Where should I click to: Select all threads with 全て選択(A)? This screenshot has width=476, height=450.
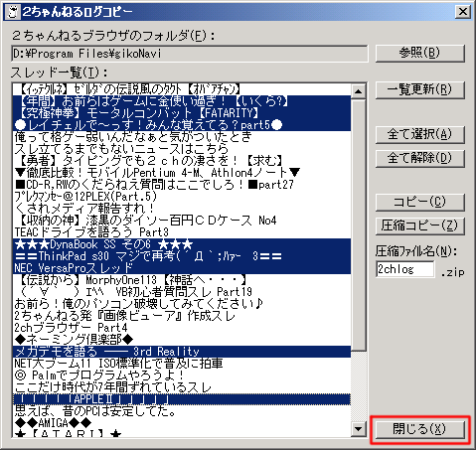tap(420, 134)
